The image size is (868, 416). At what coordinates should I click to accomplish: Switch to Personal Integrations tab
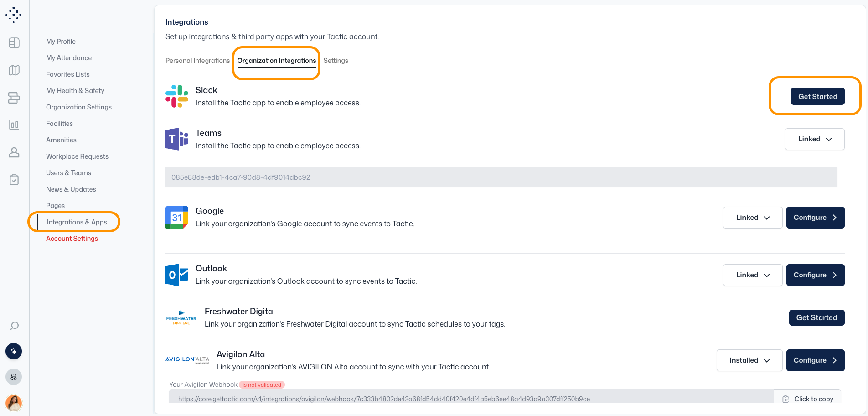click(x=197, y=61)
